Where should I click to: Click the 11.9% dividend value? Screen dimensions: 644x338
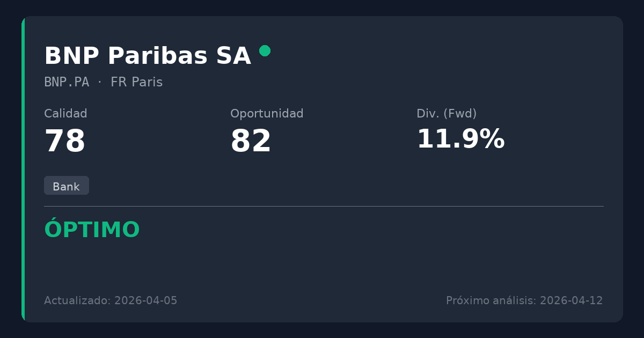[x=460, y=139]
